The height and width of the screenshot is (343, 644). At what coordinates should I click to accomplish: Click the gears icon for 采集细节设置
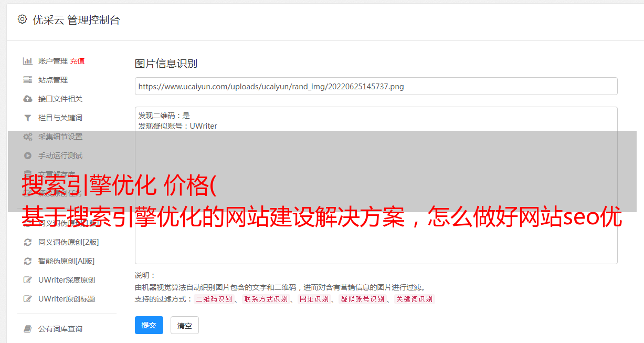[28, 137]
